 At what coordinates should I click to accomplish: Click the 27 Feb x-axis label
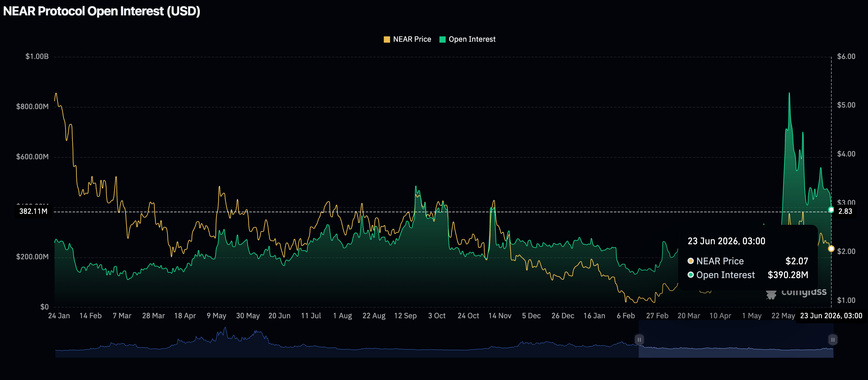pos(657,316)
